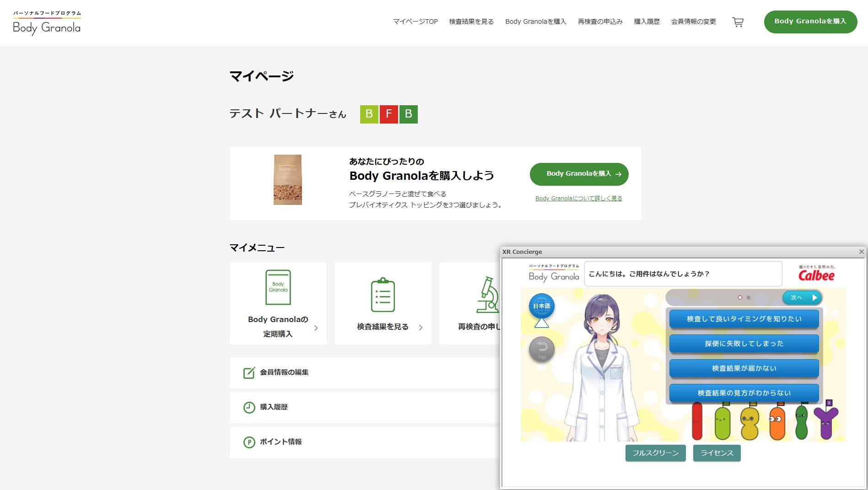
Task: Click the フルスクリーン button
Action: (x=655, y=453)
